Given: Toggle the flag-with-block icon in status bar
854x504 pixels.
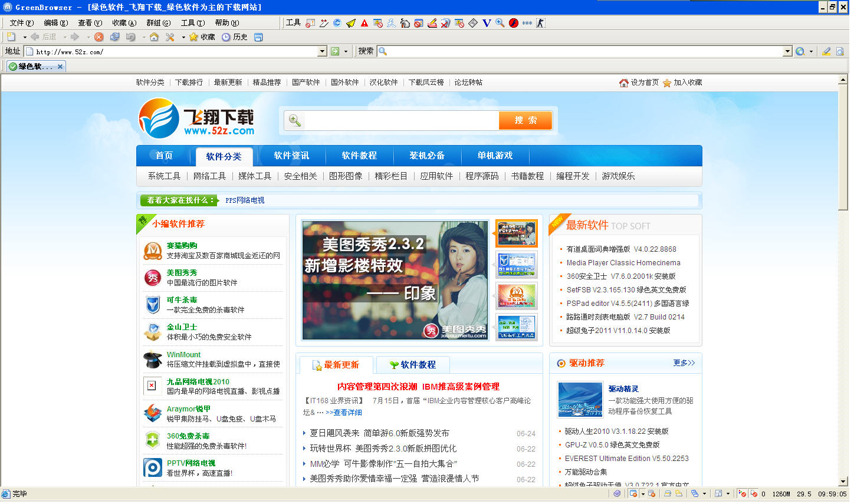Looking at the screenshot, I should coord(742,493).
